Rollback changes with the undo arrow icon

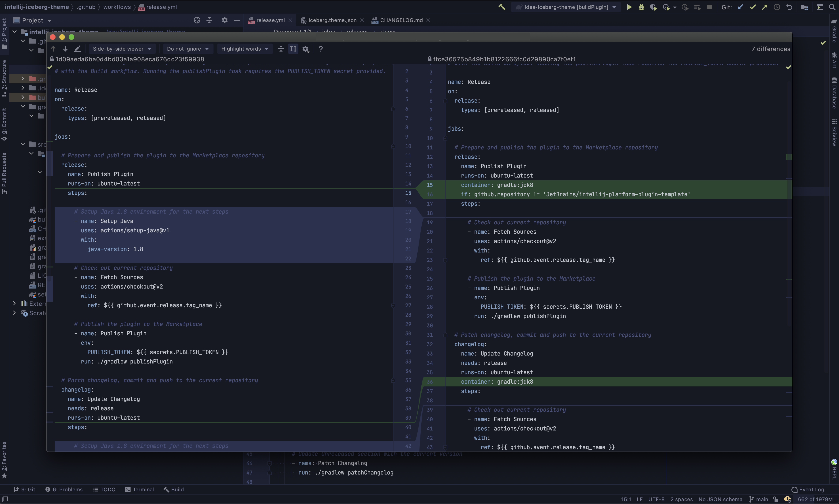pyautogui.click(x=789, y=7)
